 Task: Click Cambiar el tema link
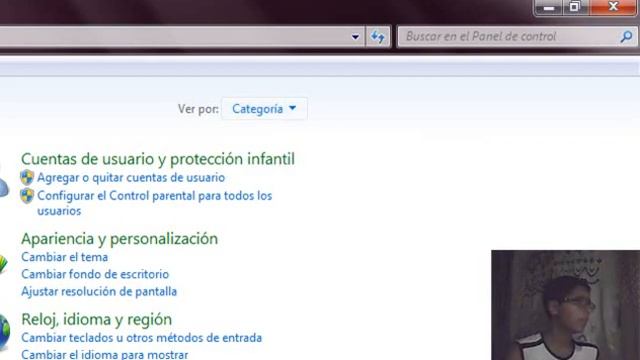[x=64, y=257]
